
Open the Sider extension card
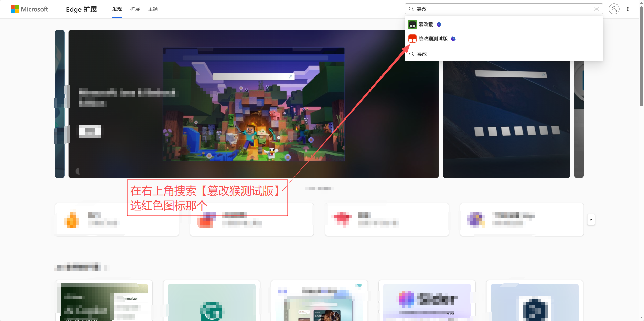click(x=427, y=300)
